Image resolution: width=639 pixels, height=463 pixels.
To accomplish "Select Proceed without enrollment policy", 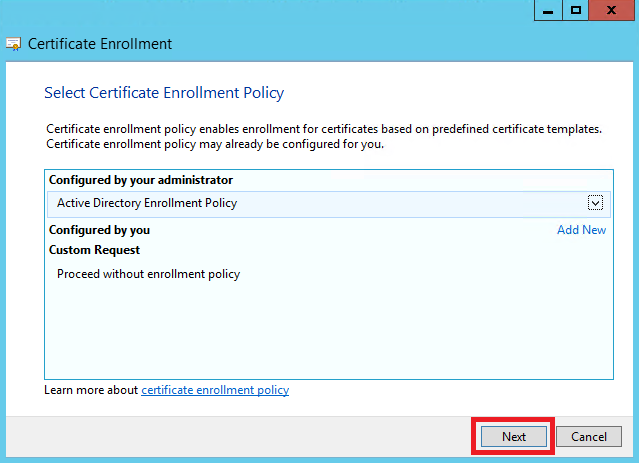I will tap(148, 274).
